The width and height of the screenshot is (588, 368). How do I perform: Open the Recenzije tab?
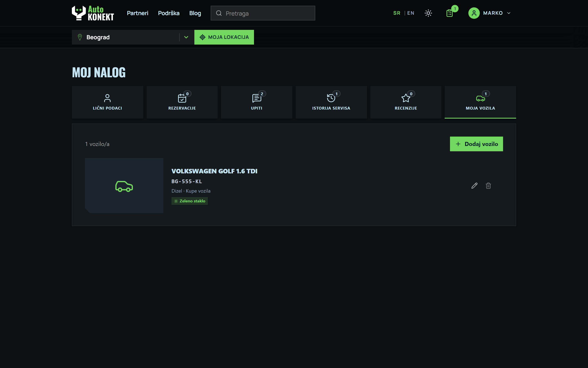click(x=406, y=102)
